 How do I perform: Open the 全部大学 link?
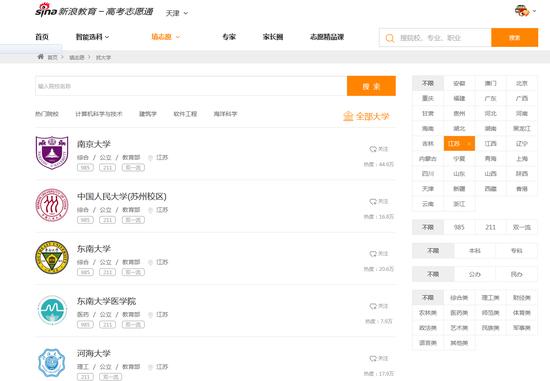pos(366,116)
